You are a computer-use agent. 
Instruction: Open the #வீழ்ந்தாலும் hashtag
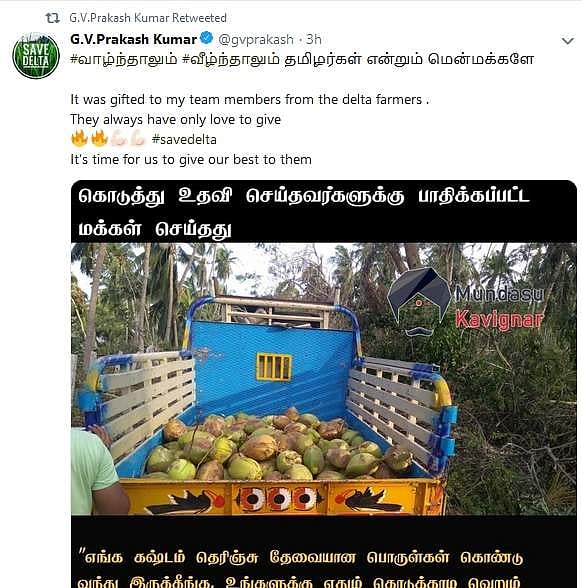tap(231, 60)
